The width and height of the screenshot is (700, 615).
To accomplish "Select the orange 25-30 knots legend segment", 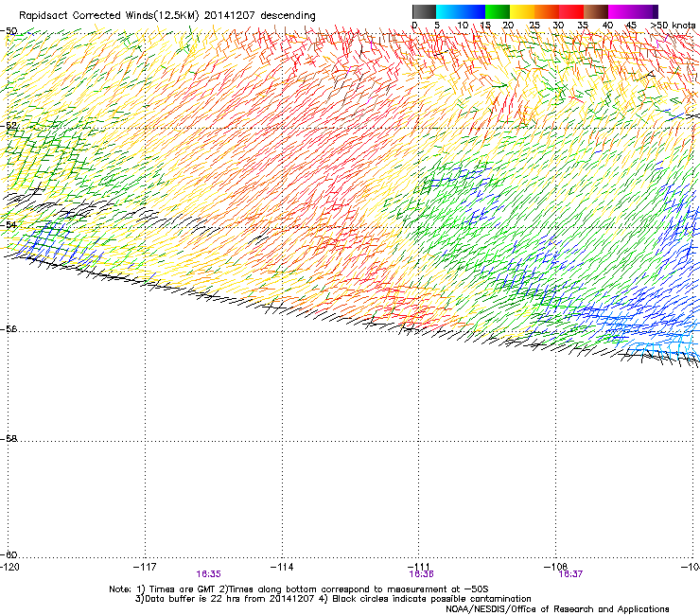I will [x=547, y=11].
